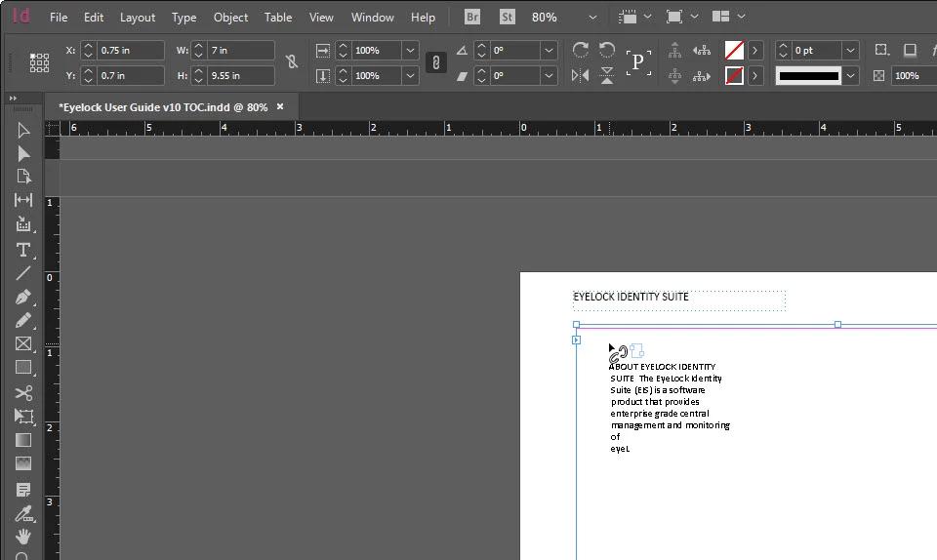Screen dimensions: 937x560
Task: Select the Note tool
Action: click(x=23, y=490)
